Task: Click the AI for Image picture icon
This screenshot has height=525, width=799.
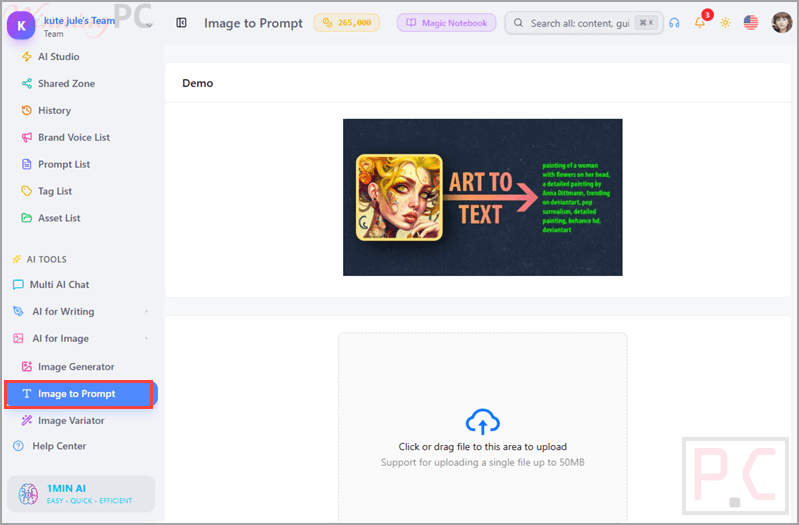Action: tap(18, 338)
